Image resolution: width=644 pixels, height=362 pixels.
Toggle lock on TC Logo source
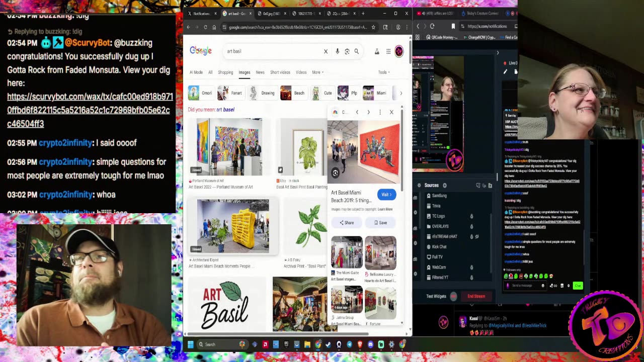point(471,216)
